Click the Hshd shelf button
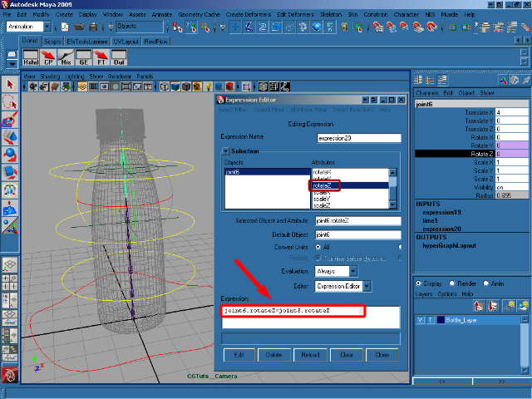The width and height of the screenshot is (532, 399). [30, 57]
